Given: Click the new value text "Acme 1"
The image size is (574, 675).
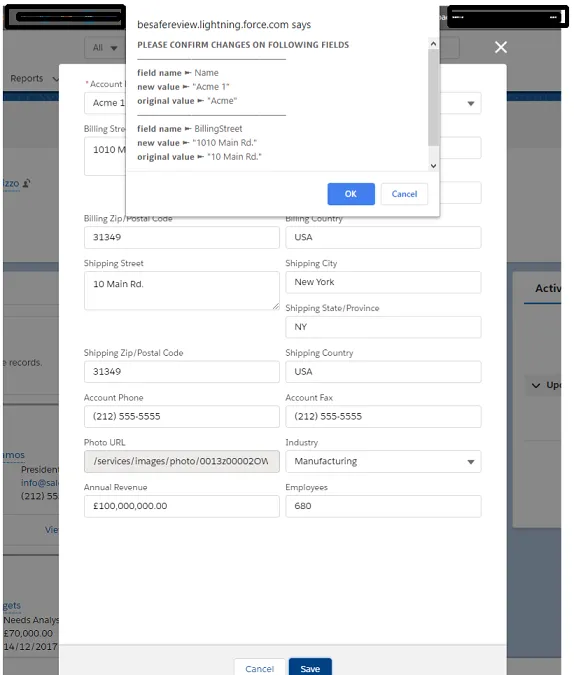Looking at the screenshot, I should click(x=211, y=87).
